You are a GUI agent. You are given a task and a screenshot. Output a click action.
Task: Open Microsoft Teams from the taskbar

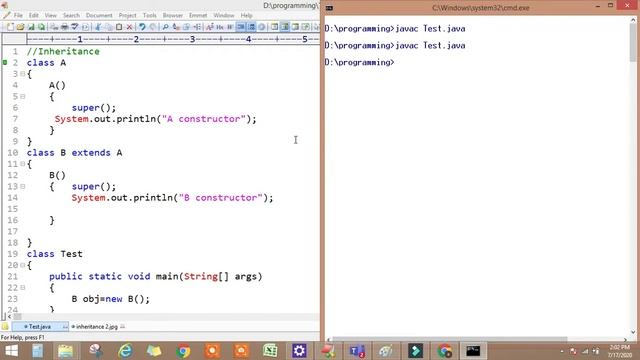pyautogui.click(x=357, y=351)
